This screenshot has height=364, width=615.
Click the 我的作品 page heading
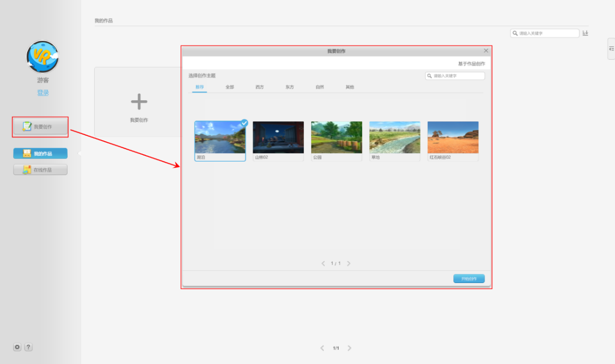click(104, 20)
